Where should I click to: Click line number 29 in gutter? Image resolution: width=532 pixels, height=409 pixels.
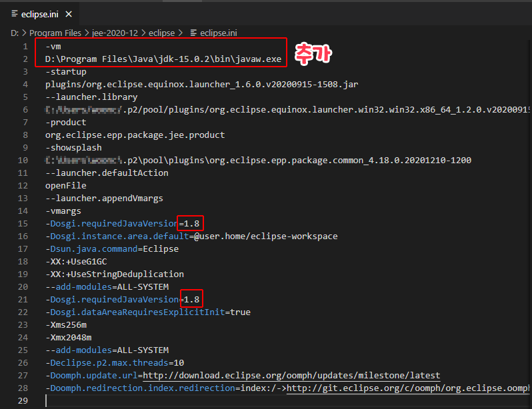[23, 400]
